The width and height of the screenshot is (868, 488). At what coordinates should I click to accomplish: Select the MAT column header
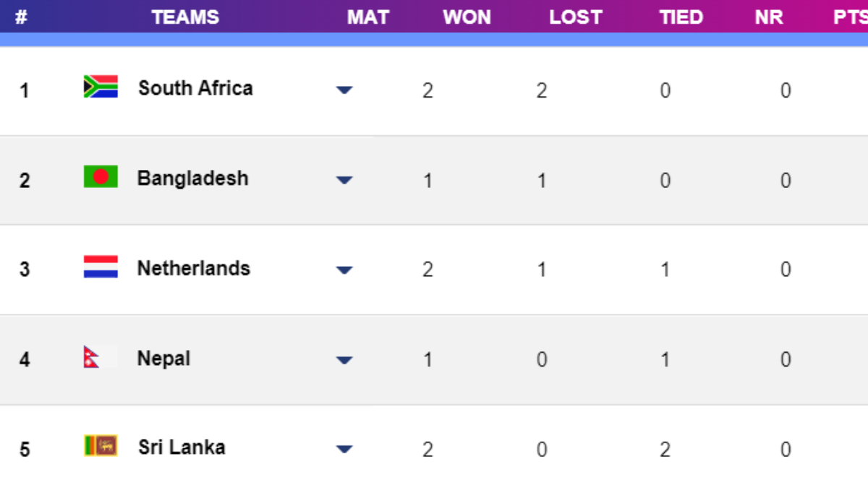point(368,17)
